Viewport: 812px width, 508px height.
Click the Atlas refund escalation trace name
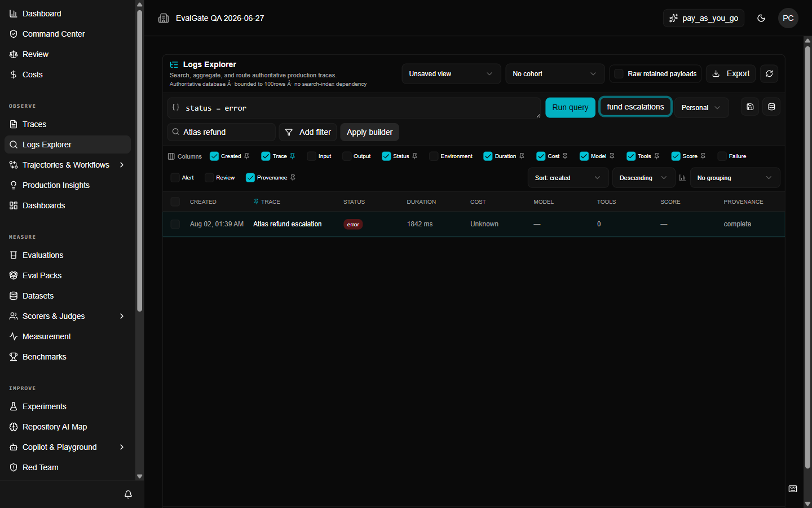pyautogui.click(x=288, y=224)
